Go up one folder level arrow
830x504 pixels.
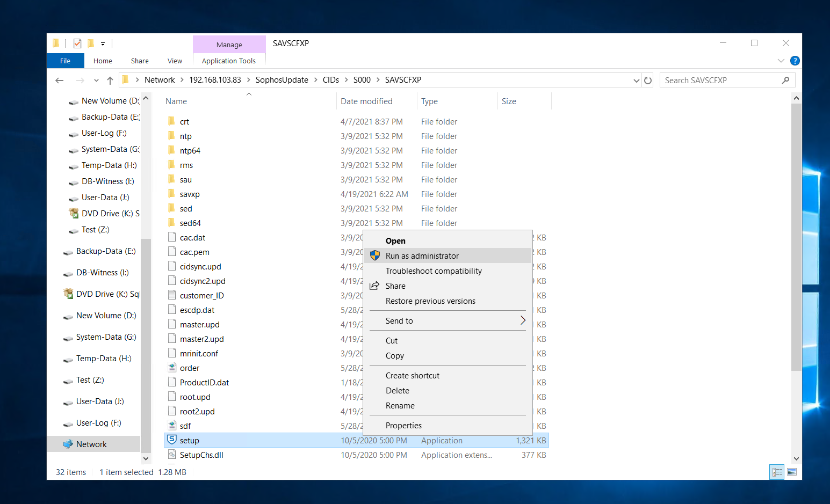click(110, 80)
